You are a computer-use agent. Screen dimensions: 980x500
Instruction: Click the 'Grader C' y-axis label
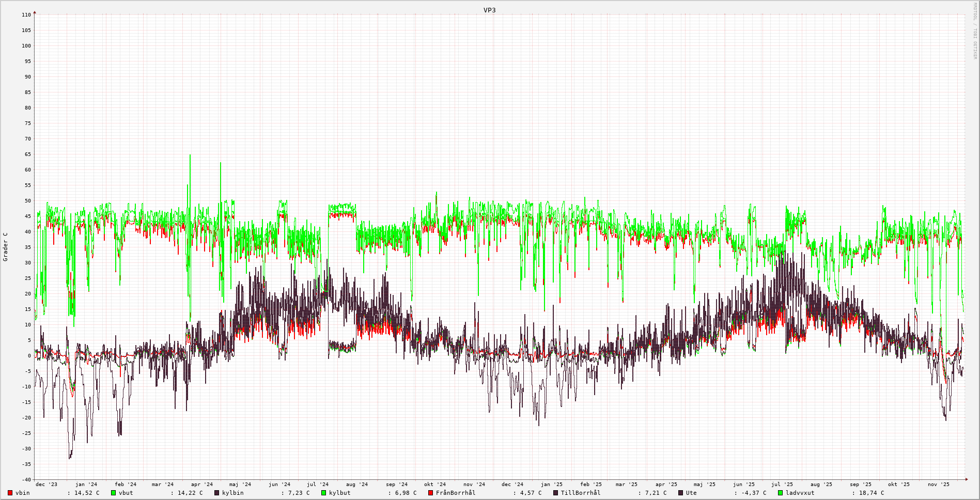(x=6, y=247)
